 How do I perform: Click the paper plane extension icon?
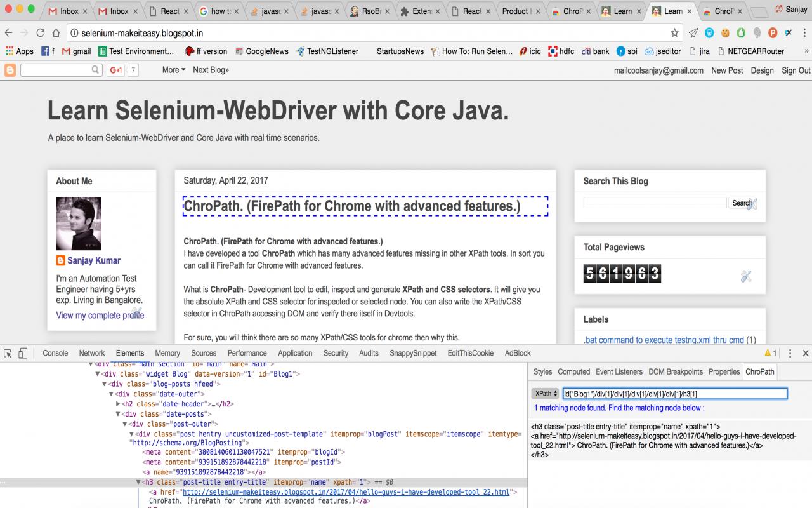click(x=693, y=32)
